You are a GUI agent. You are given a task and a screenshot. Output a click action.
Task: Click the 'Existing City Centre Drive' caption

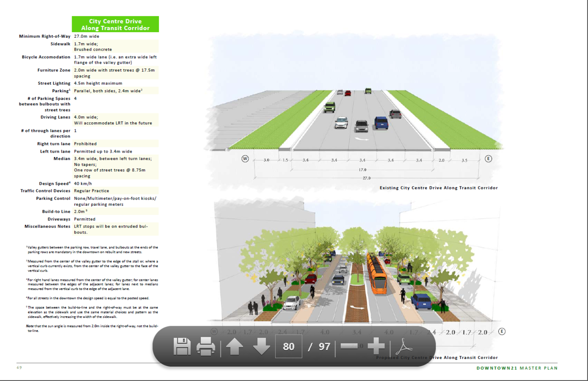pos(439,188)
